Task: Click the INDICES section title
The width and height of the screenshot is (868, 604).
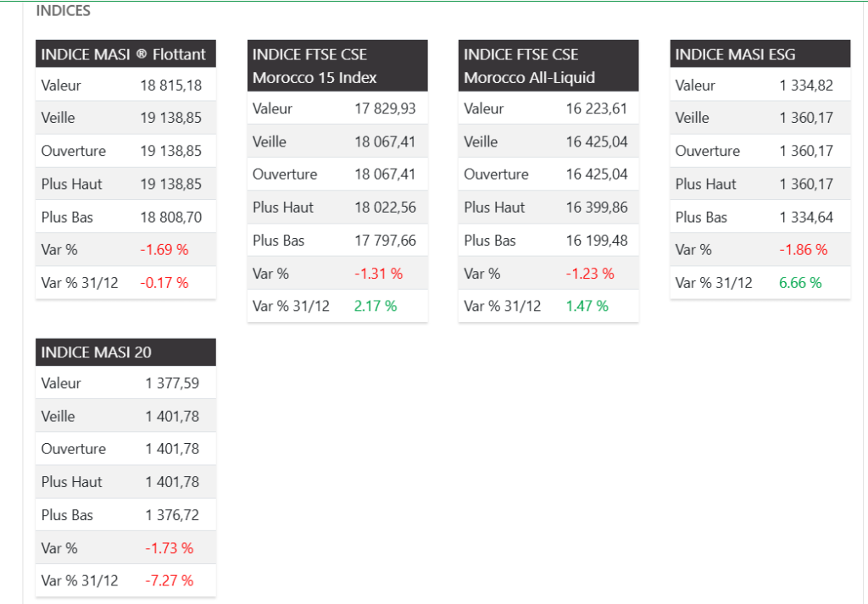Action: pyautogui.click(x=64, y=12)
